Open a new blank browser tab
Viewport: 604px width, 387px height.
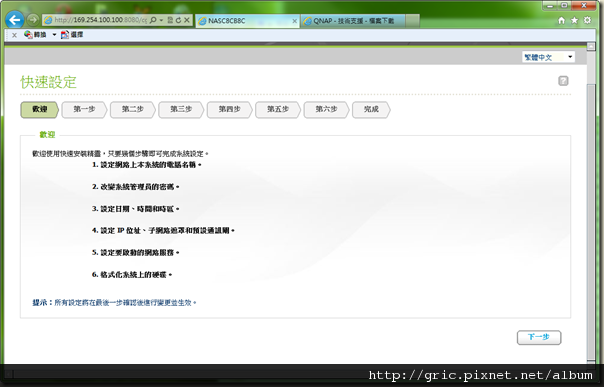click(x=412, y=21)
